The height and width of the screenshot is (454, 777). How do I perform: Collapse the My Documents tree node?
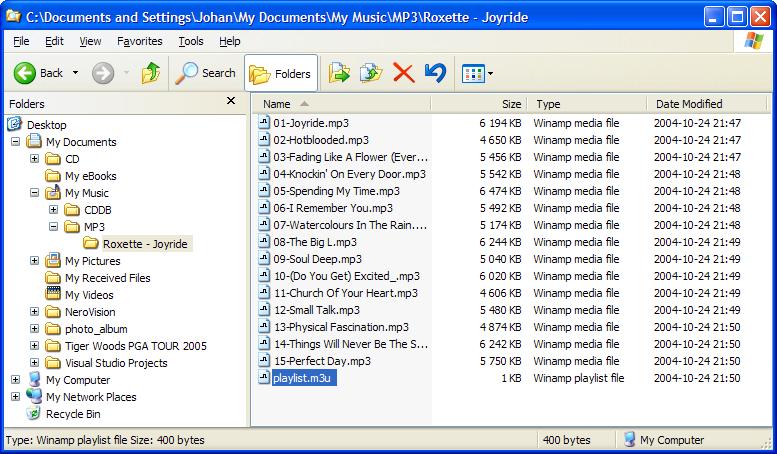point(15,142)
